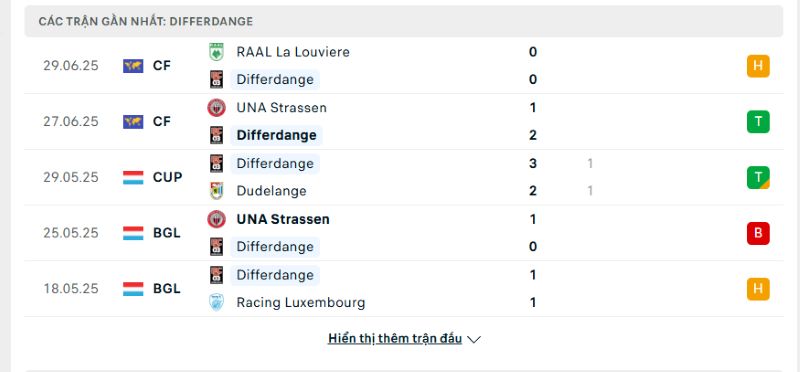
Task: Click the UNA Strassen crest in 25.05.25 match
Action: point(216,219)
